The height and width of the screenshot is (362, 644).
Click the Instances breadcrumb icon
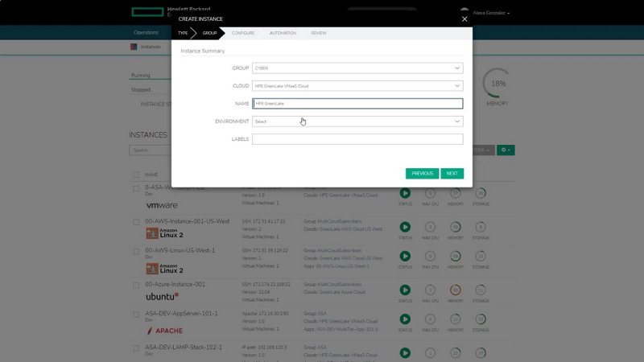pyautogui.click(x=134, y=47)
